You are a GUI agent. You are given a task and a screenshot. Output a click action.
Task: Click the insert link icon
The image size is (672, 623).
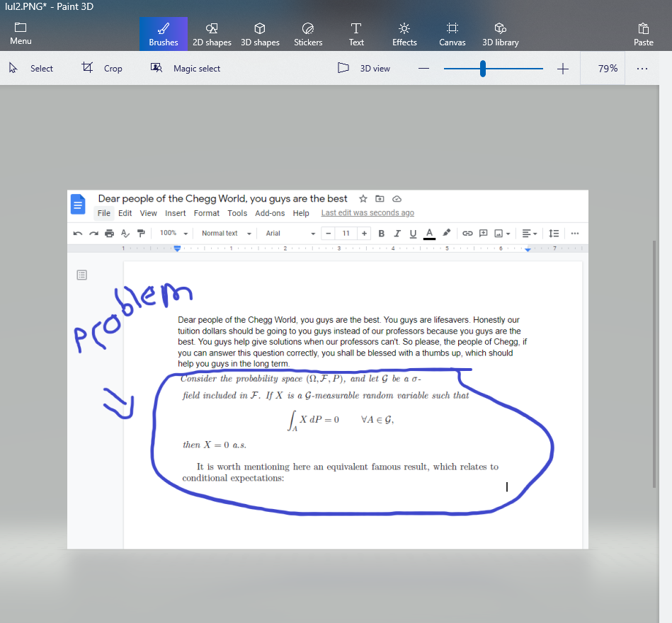click(467, 234)
